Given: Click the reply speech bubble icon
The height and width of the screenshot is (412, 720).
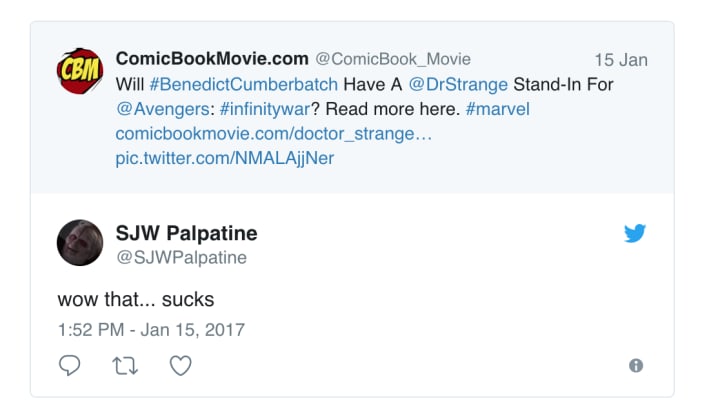Looking at the screenshot, I should point(69,366).
